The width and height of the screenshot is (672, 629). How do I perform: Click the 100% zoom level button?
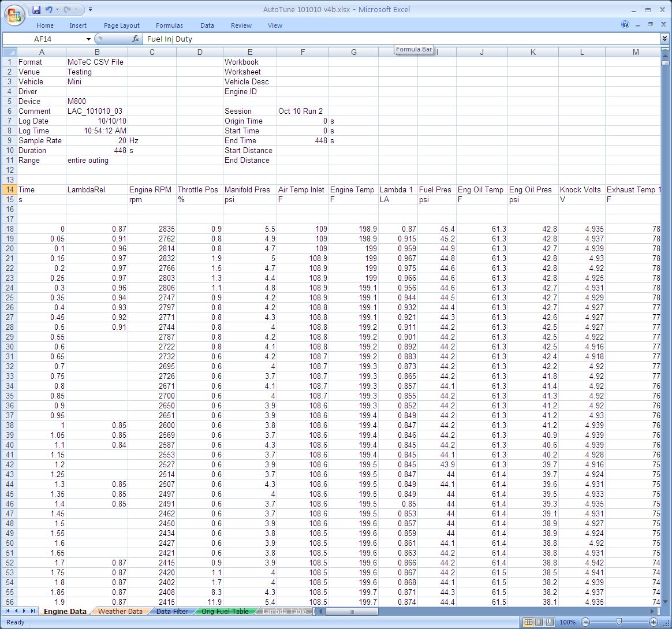click(x=568, y=622)
